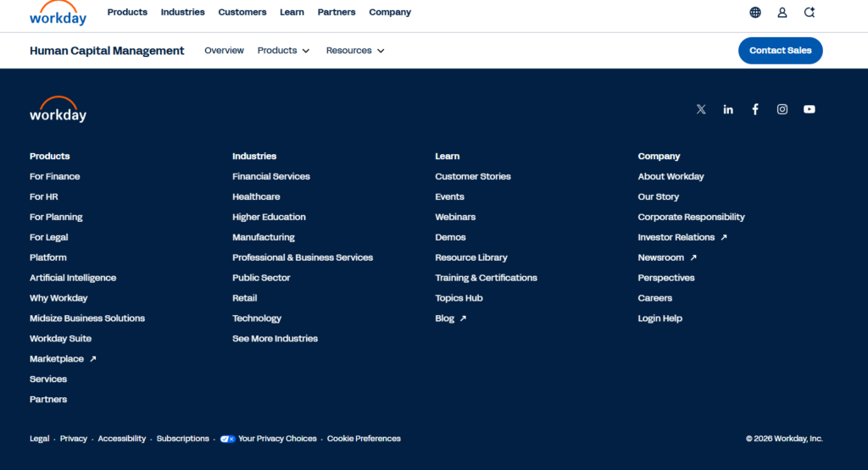Expand the Resources dropdown in the sub-navigation

click(355, 50)
